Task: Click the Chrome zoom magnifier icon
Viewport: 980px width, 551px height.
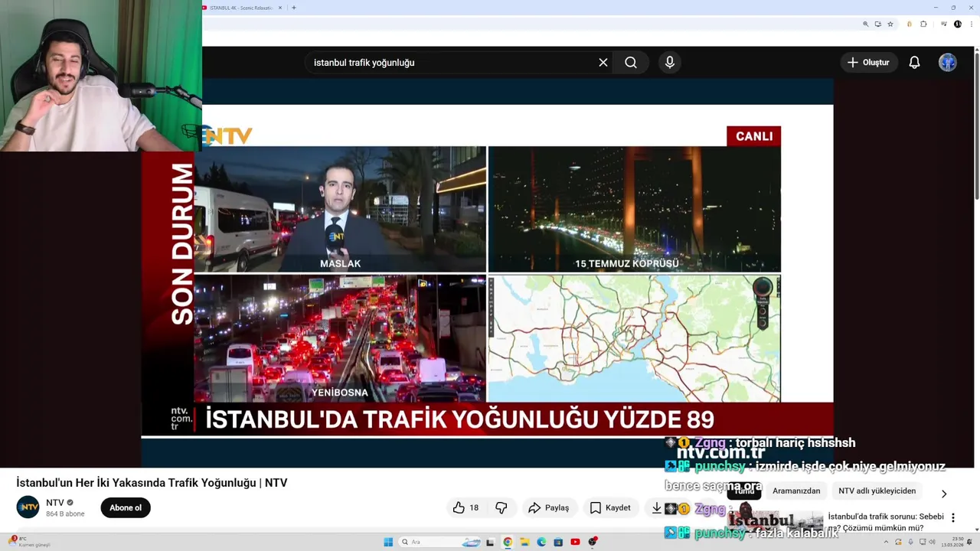Action: pyautogui.click(x=866, y=24)
